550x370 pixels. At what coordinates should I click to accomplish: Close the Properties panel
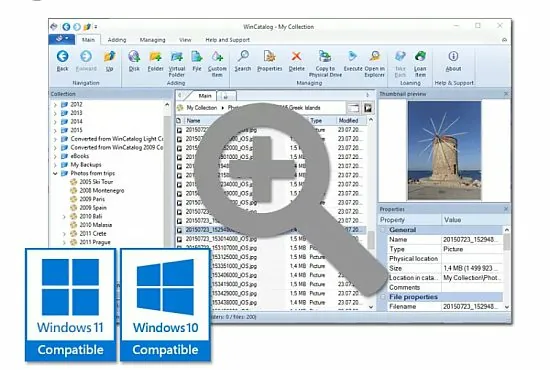[x=506, y=209]
